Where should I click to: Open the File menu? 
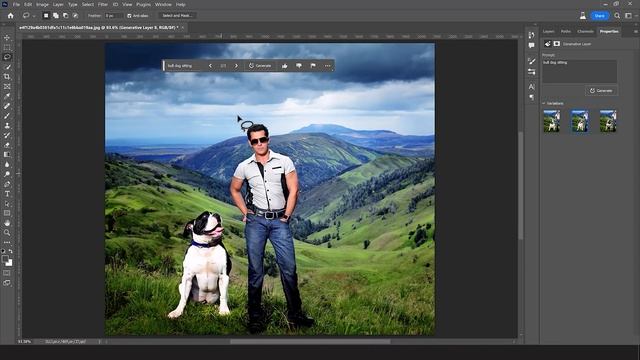pyautogui.click(x=16, y=4)
